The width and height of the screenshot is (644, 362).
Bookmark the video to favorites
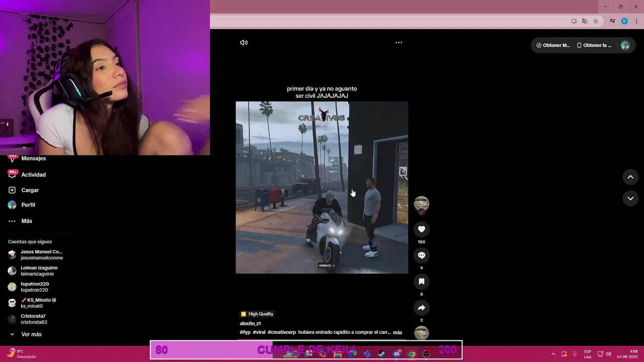click(422, 282)
